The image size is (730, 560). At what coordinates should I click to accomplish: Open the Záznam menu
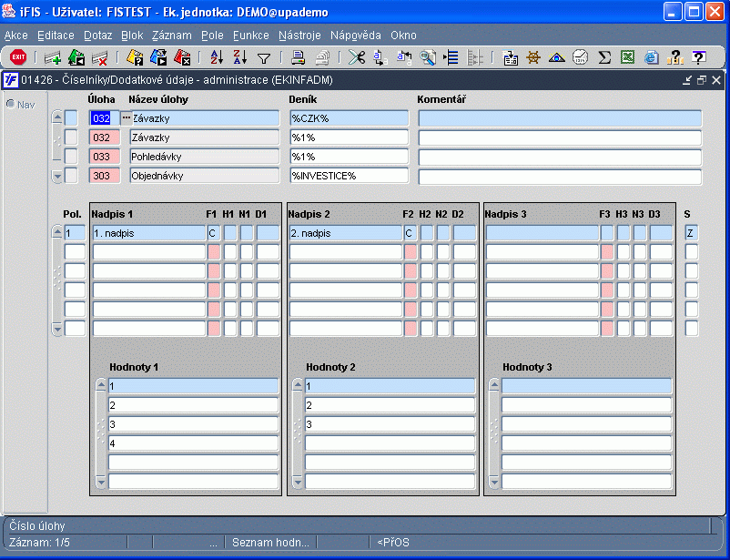coord(172,36)
